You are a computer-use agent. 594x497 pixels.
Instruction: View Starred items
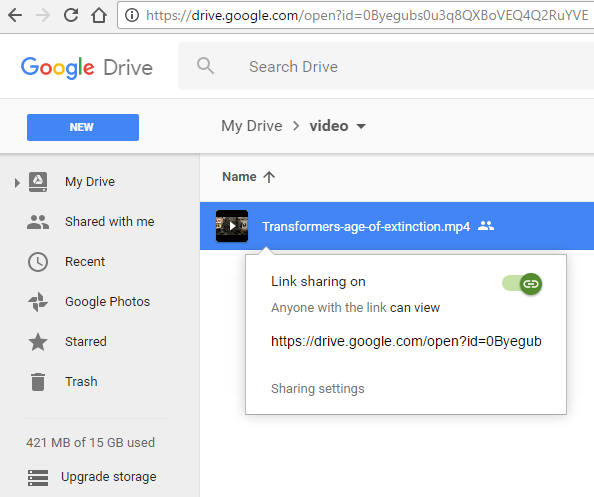pyautogui.click(x=86, y=342)
